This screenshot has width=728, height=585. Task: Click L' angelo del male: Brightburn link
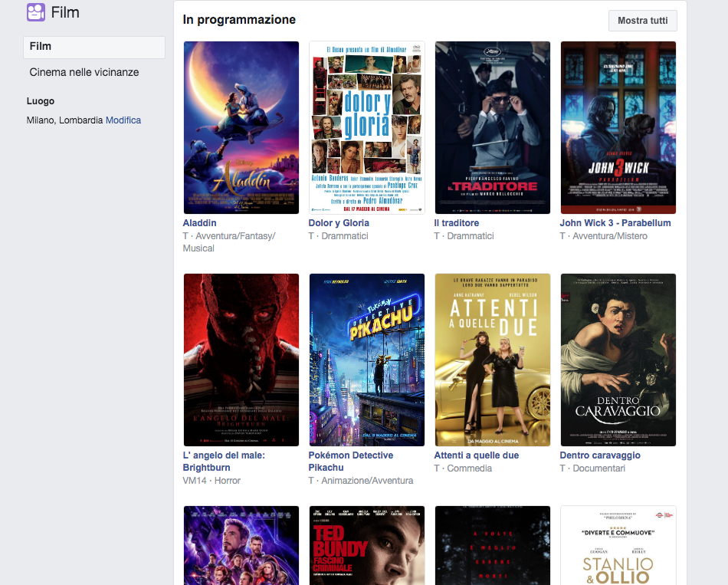[224, 462]
